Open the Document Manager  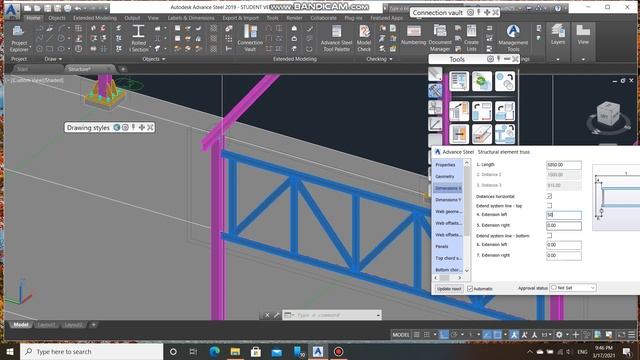[440, 38]
